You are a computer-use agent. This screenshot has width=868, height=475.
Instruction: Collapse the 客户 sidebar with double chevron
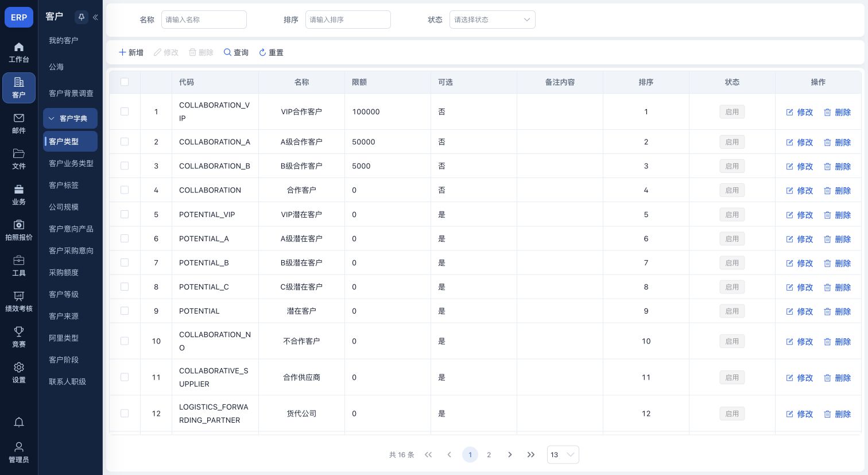95,17
